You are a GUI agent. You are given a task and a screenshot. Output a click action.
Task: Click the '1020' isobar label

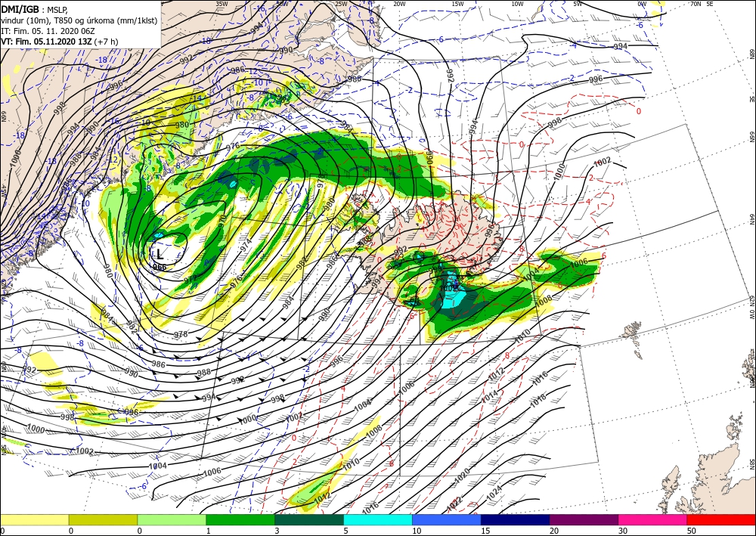point(462,477)
